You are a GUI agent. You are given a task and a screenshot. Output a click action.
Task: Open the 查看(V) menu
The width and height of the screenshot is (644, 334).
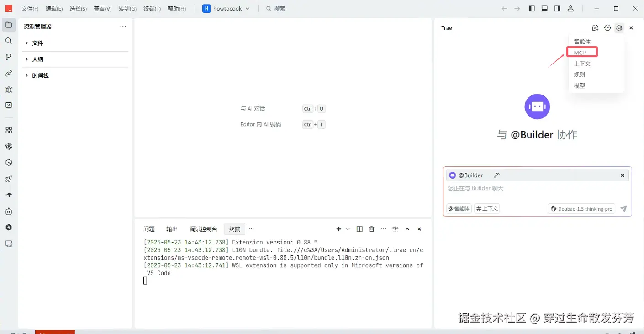click(x=102, y=9)
